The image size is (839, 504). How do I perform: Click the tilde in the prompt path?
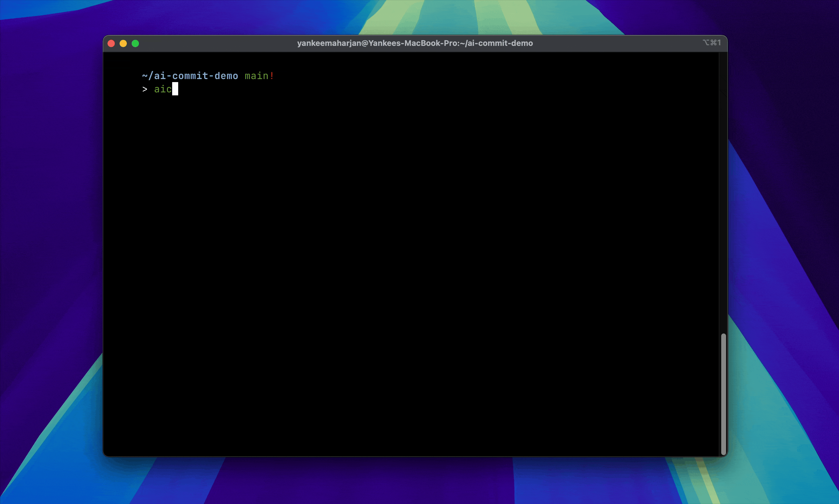pyautogui.click(x=145, y=76)
